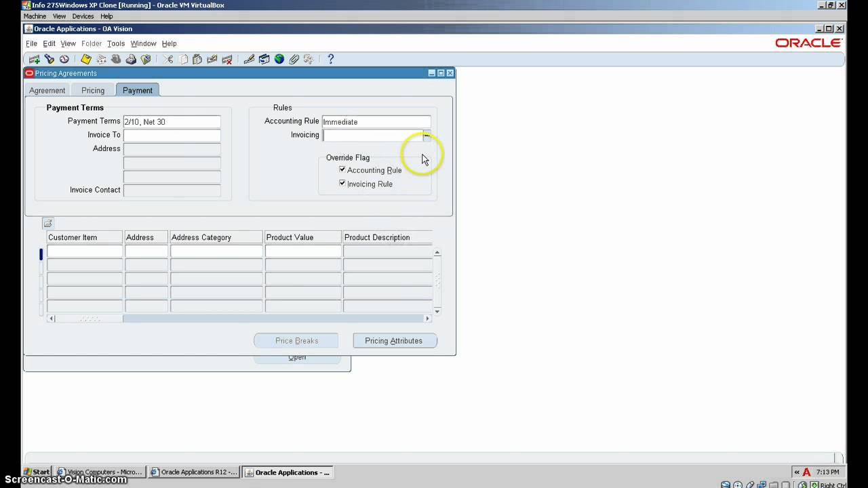
Task: Click the Paste clipboard icon
Action: [x=197, y=60]
